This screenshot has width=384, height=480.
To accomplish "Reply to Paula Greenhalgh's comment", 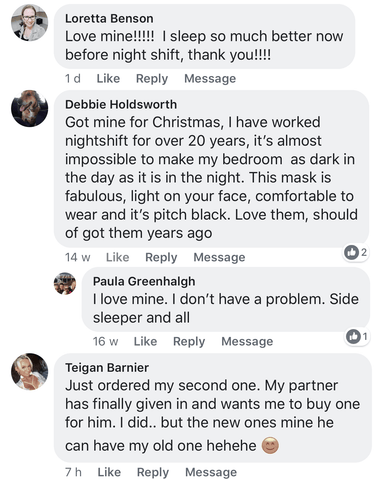I will click(189, 341).
